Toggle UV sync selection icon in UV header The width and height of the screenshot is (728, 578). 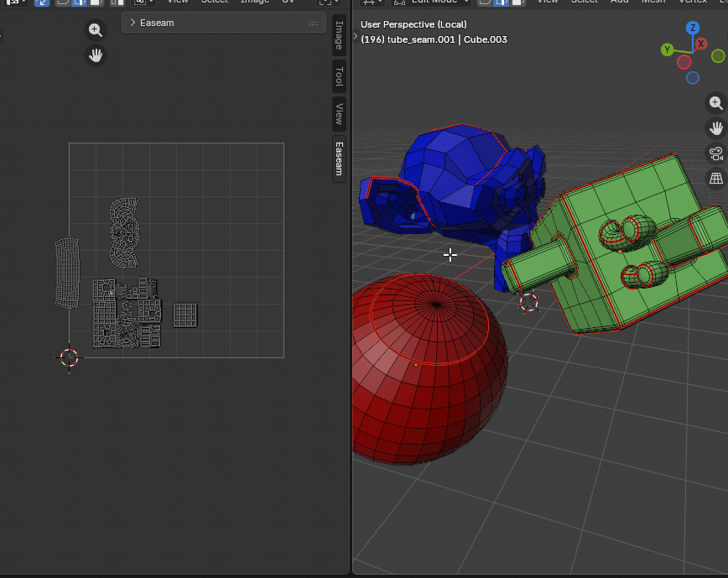click(42, 3)
